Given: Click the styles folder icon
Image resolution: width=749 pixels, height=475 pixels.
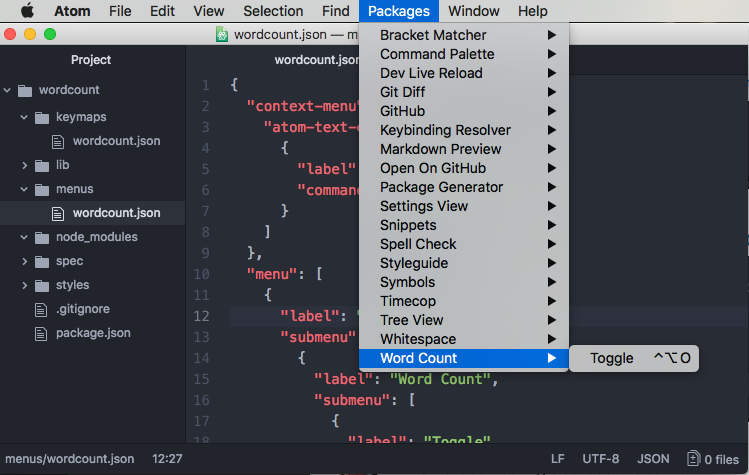Looking at the screenshot, I should pyautogui.click(x=42, y=285).
